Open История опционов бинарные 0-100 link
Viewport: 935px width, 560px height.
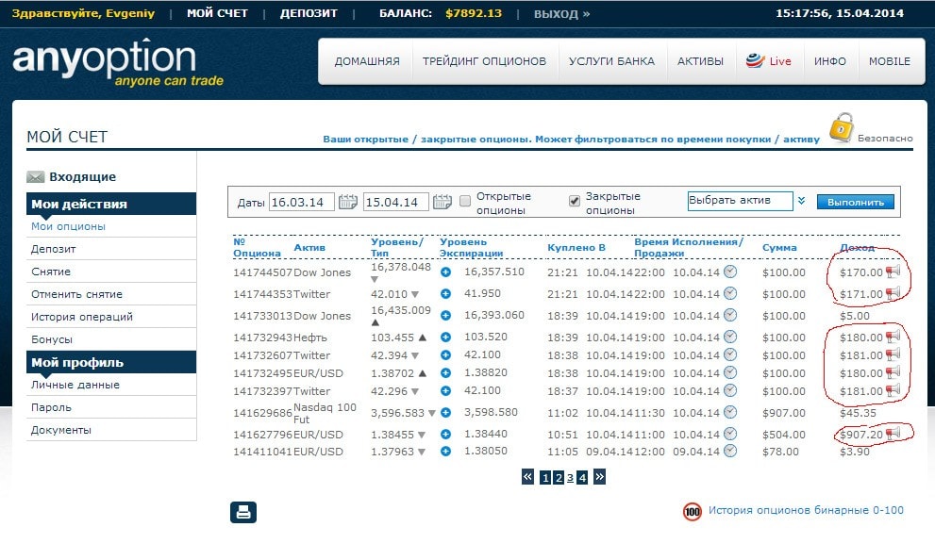click(x=806, y=511)
